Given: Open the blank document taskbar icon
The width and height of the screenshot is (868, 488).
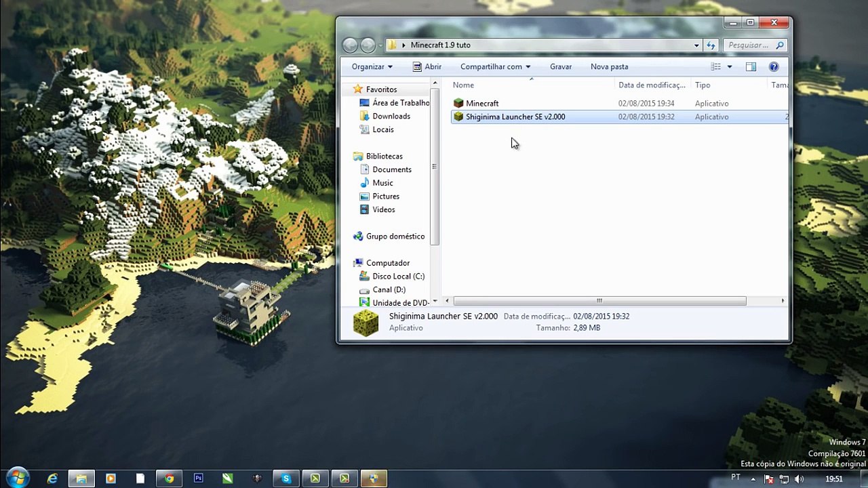Looking at the screenshot, I should (x=140, y=479).
